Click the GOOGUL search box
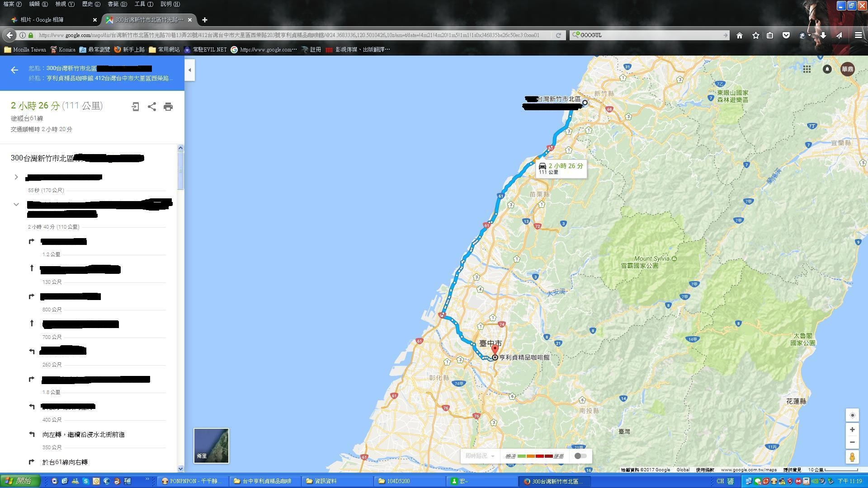The width and height of the screenshot is (868, 488). point(649,35)
